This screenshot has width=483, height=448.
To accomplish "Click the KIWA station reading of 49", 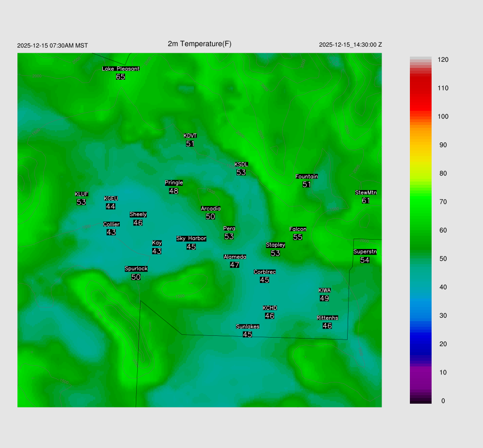I will click(x=324, y=299).
